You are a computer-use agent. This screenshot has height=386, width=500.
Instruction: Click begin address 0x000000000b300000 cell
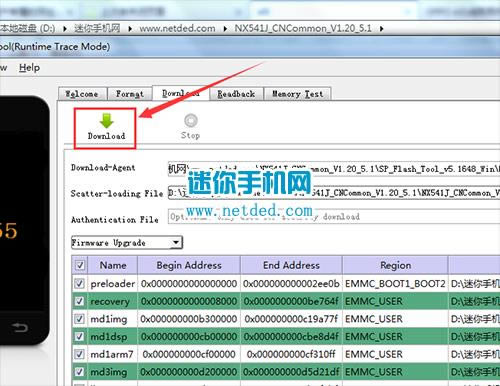189,319
